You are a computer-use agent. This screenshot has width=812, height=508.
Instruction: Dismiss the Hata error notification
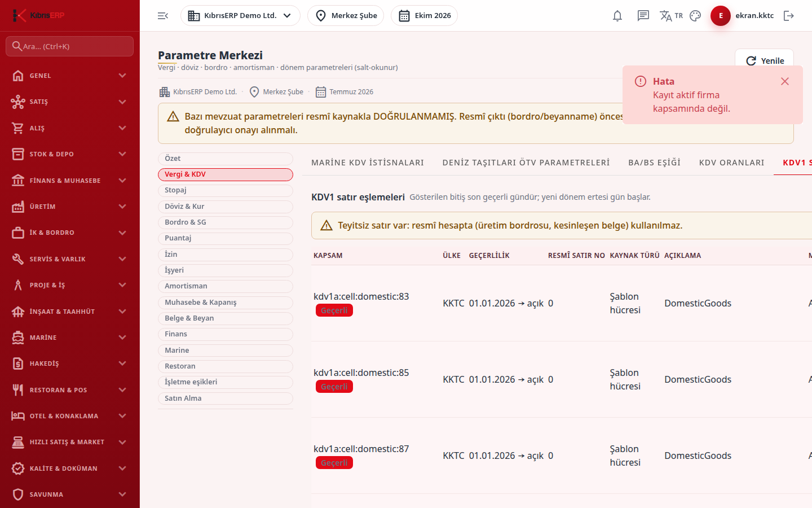[785, 81]
